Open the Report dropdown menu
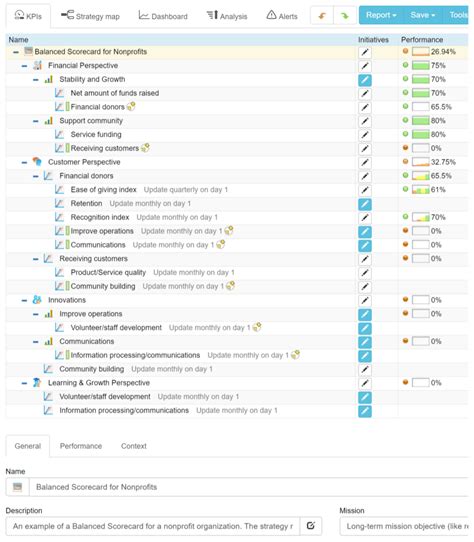This screenshot has height=542, width=474. click(x=381, y=15)
